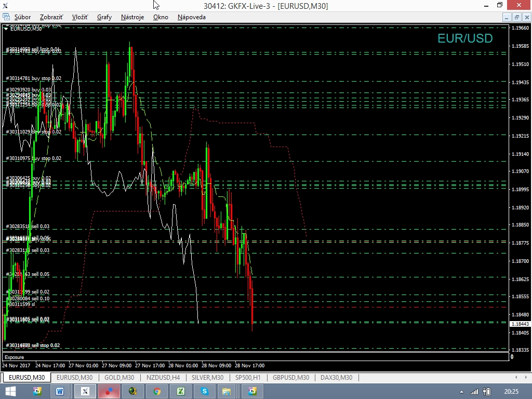
Task: Open the Vložiť menu
Action: coord(79,17)
